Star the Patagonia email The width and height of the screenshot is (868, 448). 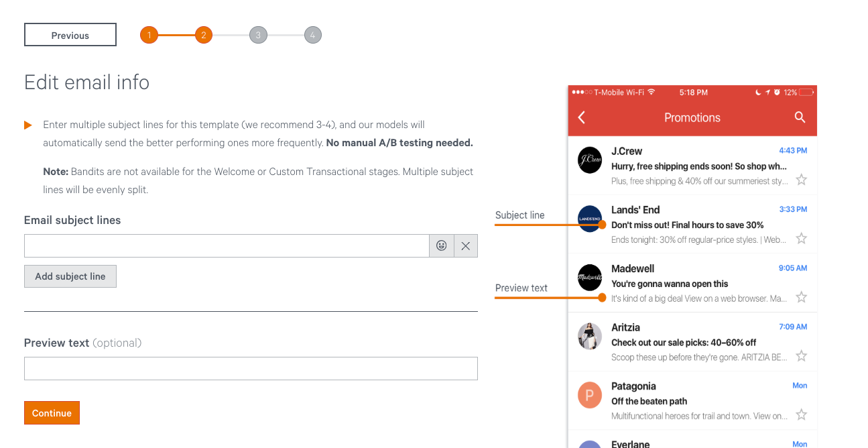(801, 415)
